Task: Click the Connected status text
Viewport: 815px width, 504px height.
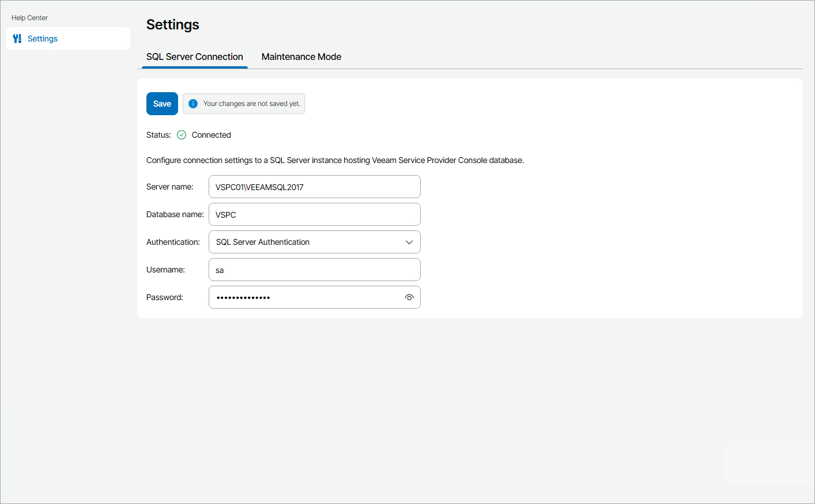Action: click(x=211, y=135)
